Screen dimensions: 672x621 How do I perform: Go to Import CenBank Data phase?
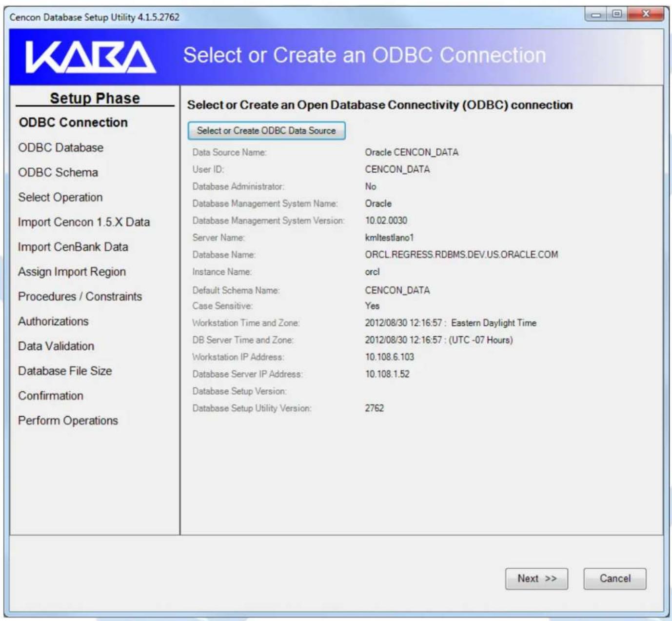pyautogui.click(x=73, y=247)
